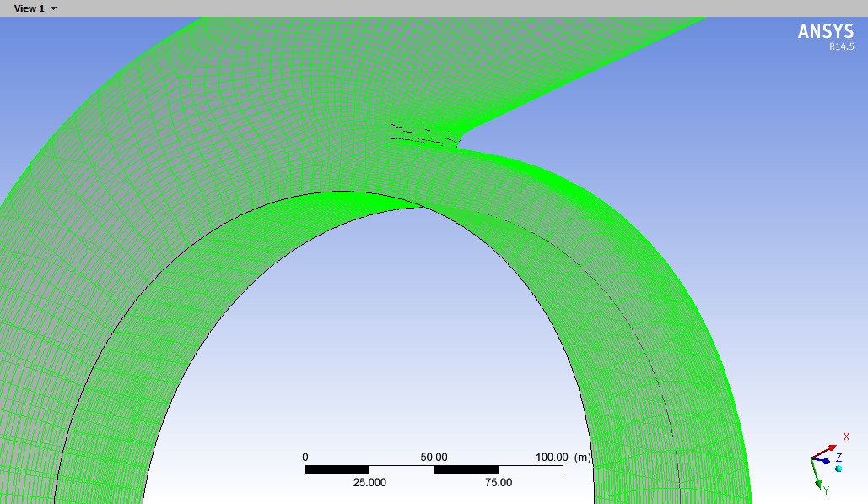The height and width of the screenshot is (504, 868).
Task: Click the first black ruler segment
Action: click(337, 469)
